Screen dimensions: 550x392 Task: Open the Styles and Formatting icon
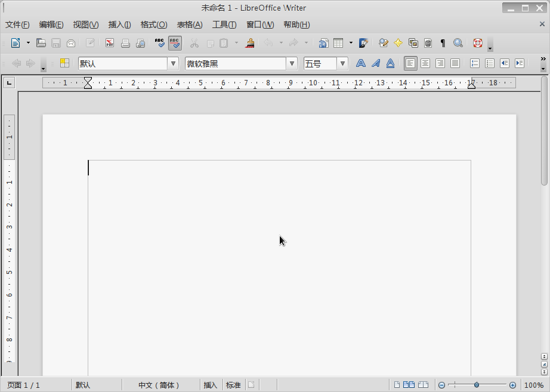[x=64, y=63]
